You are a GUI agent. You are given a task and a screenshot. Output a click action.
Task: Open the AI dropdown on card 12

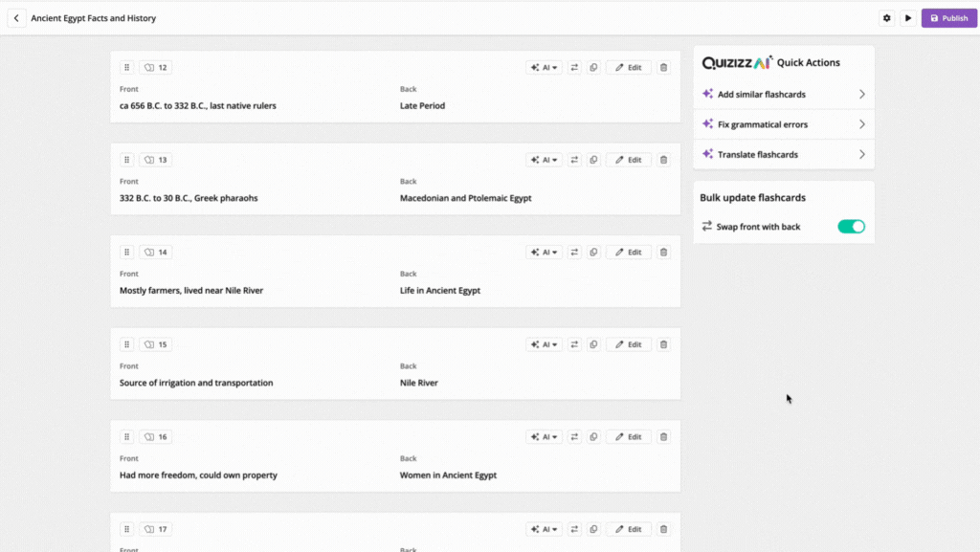tap(544, 67)
